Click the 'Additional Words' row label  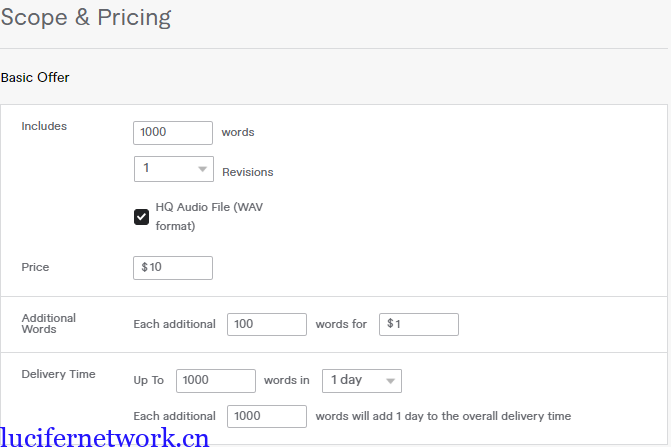coord(48,323)
